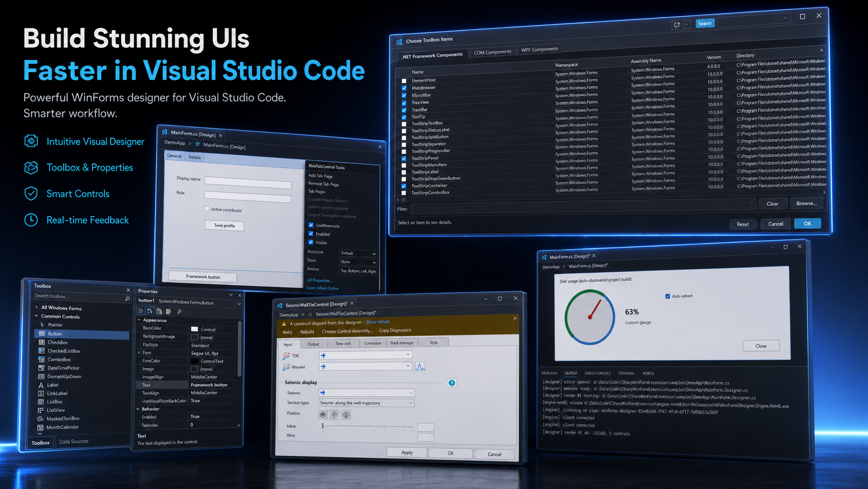Viewport: 868px width, 489px height.
Task: Click the Filter text field
Action: click(582, 206)
